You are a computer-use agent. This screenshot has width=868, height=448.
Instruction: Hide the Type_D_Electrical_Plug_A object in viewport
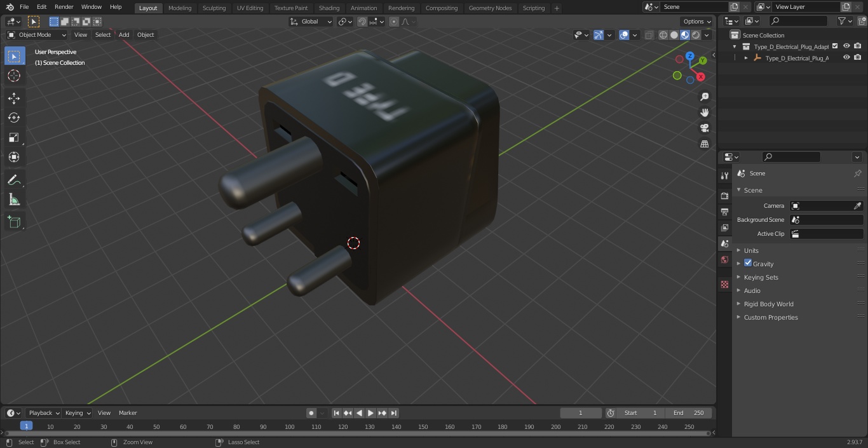(846, 58)
